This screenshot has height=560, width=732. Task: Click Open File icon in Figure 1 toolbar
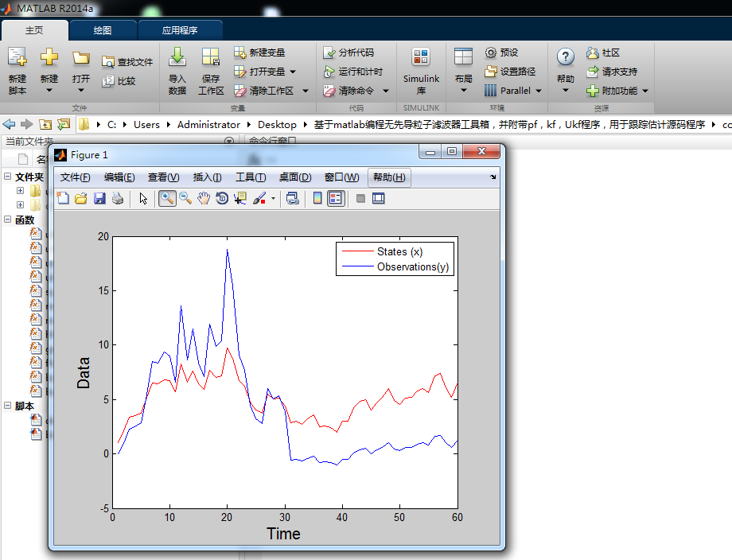click(x=81, y=198)
